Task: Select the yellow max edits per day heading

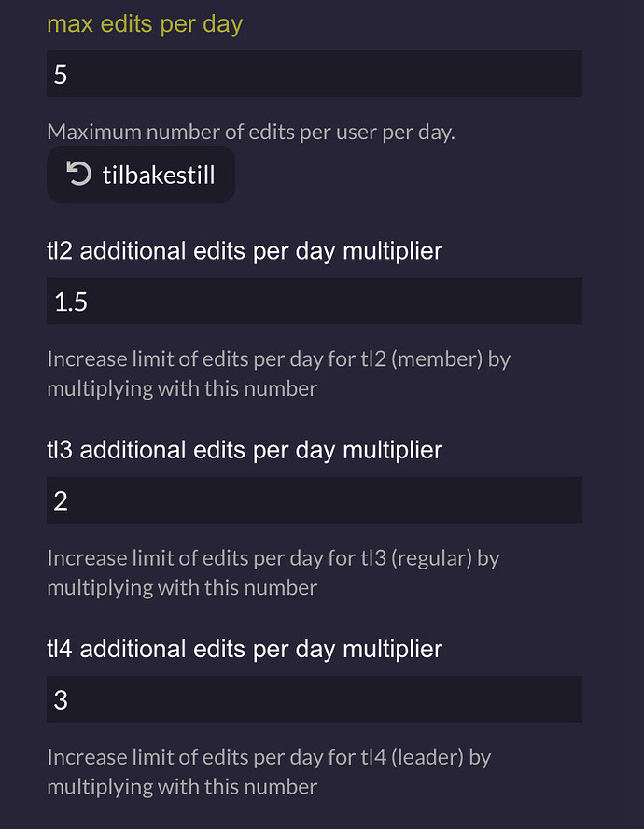Action: pyautogui.click(x=145, y=25)
